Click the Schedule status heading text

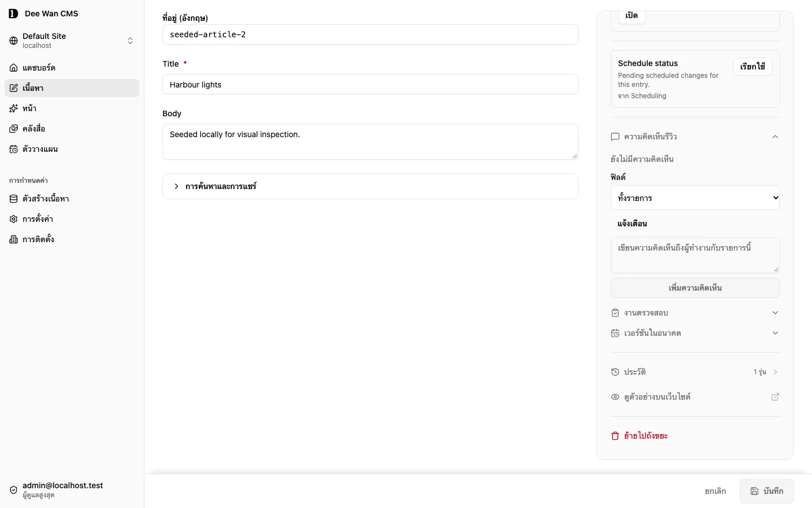coord(648,63)
